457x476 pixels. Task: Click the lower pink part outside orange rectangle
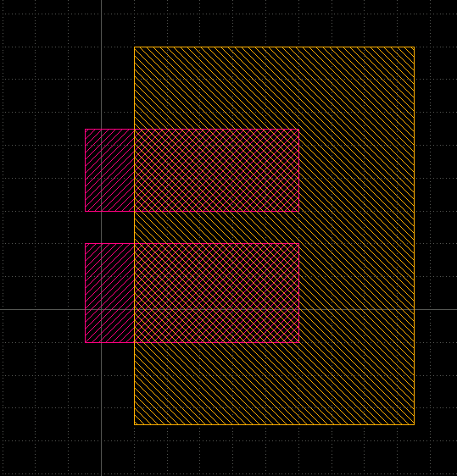[x=109, y=293]
